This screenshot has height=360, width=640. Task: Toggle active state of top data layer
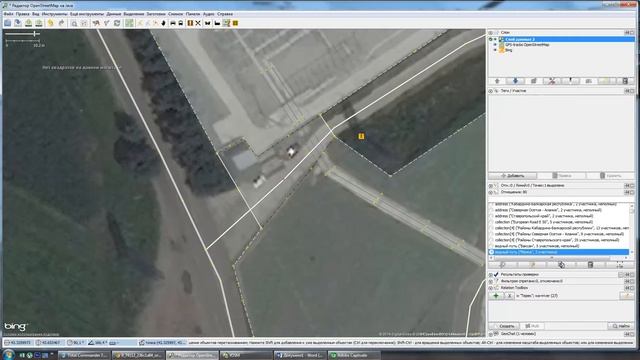tap(491, 39)
